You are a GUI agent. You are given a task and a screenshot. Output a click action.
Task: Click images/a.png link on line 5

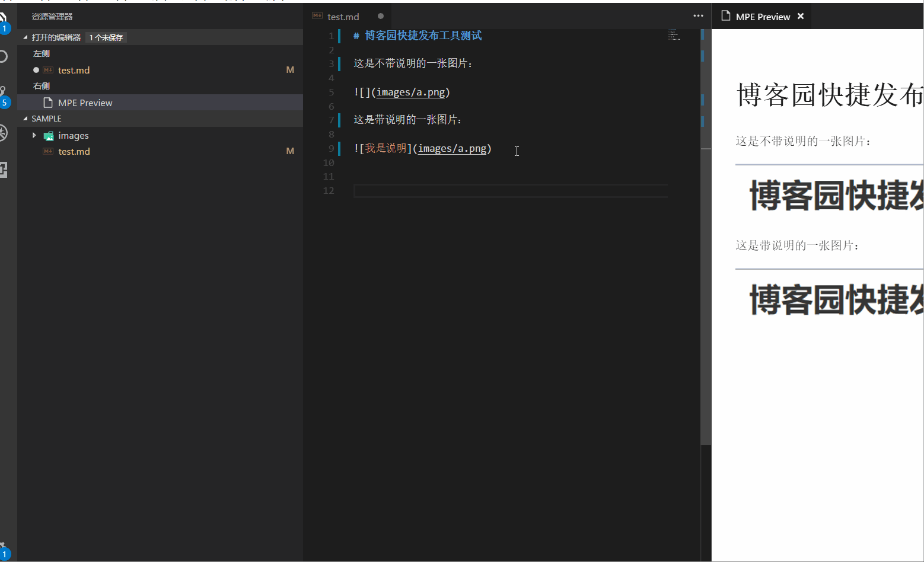pos(410,92)
